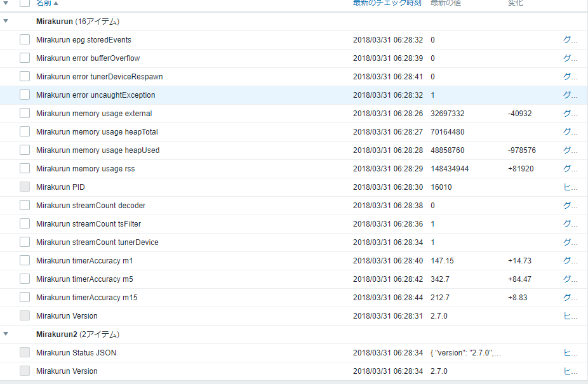
Task: Check Mirakurun error tunerDeviceRespawn checkbox
Action: [x=25, y=76]
